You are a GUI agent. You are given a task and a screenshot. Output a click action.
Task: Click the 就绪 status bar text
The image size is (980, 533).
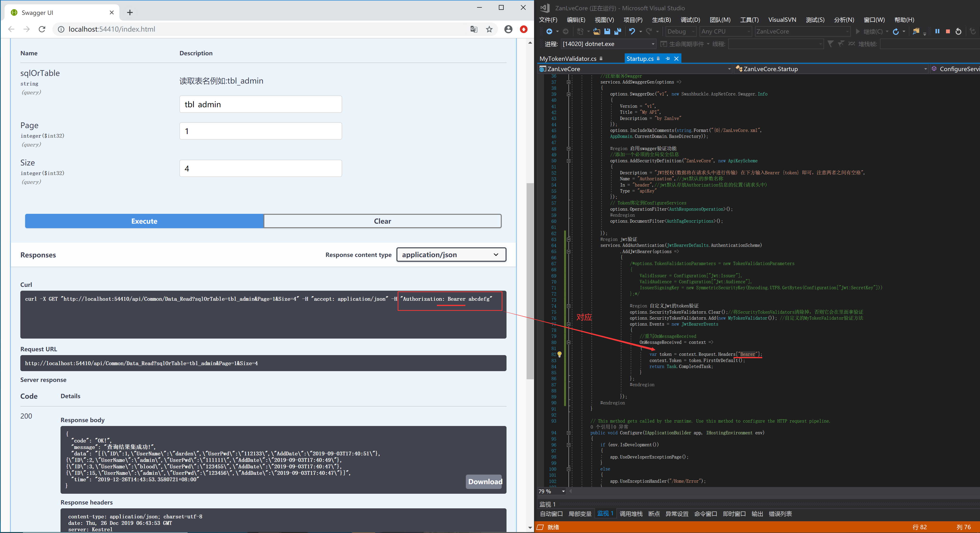click(x=553, y=527)
